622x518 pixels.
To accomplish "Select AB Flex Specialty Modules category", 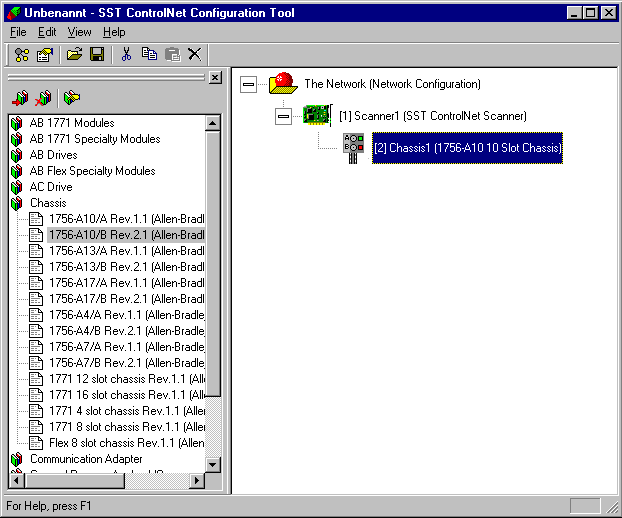I will click(92, 171).
